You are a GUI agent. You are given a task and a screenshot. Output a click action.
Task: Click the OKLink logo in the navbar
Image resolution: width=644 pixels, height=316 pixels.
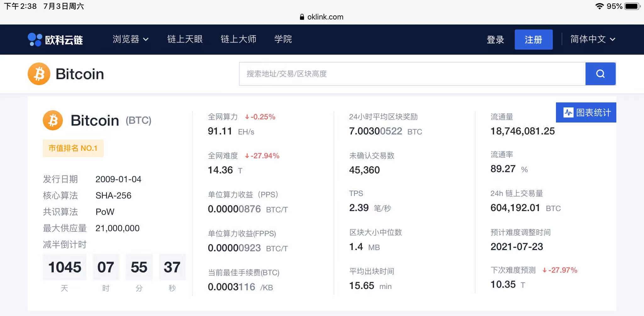pos(55,40)
